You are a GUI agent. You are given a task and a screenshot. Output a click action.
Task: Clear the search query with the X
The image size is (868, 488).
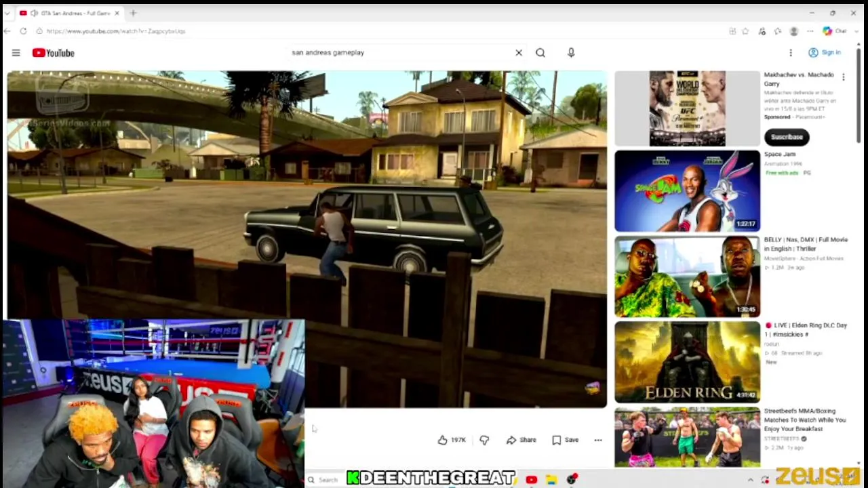click(519, 52)
